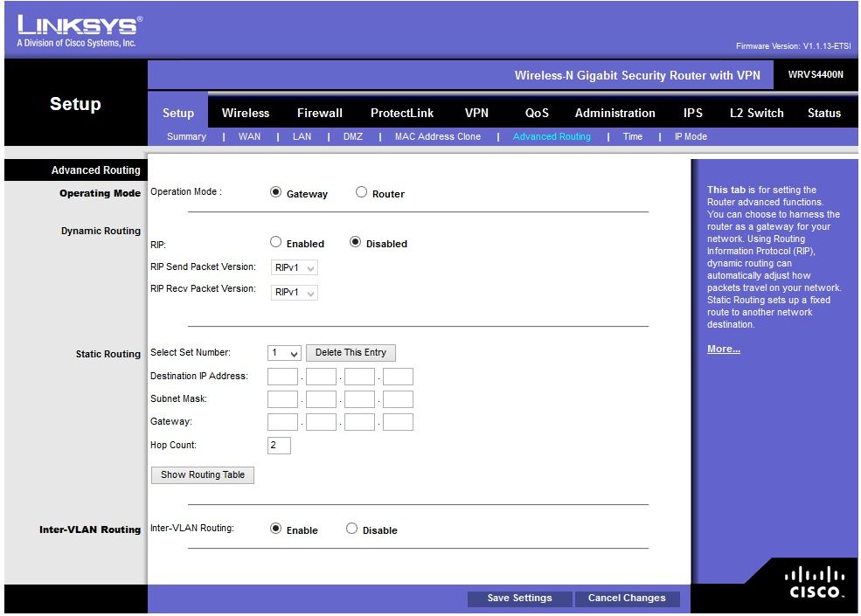Click Show Routing Table button

(203, 475)
